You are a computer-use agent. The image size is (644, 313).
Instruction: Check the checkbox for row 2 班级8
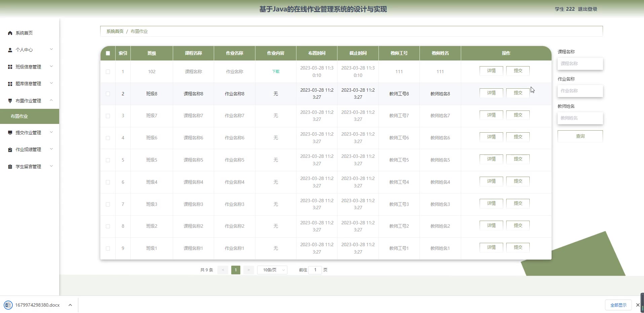point(108,94)
